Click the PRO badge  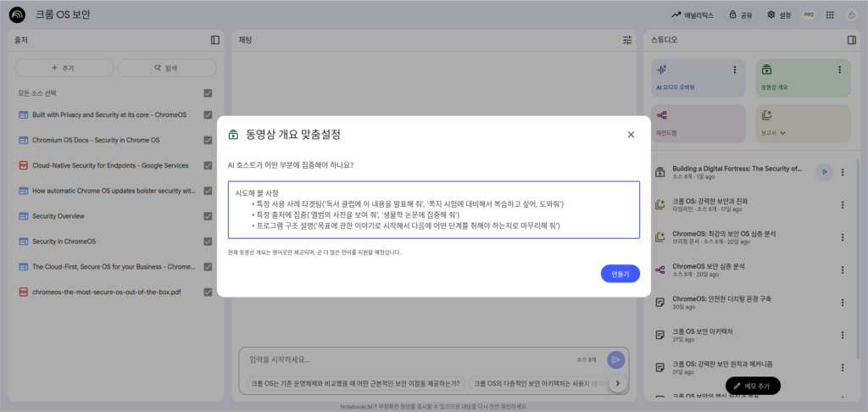(x=809, y=15)
